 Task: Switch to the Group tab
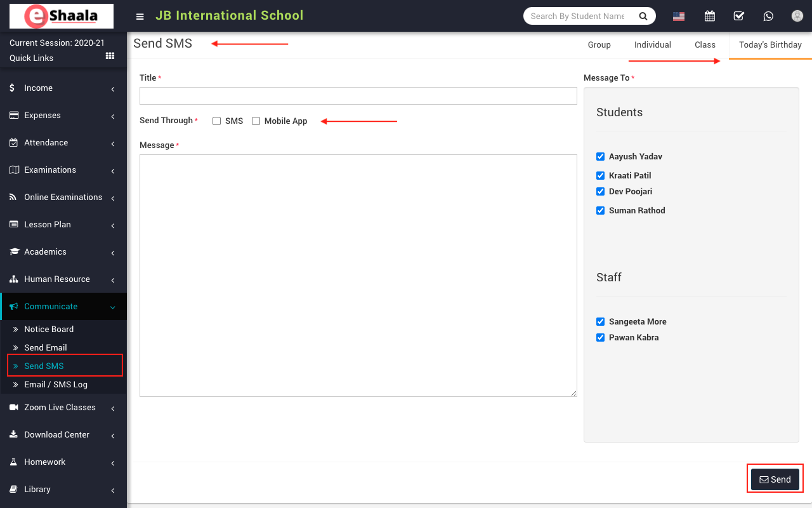(x=599, y=45)
